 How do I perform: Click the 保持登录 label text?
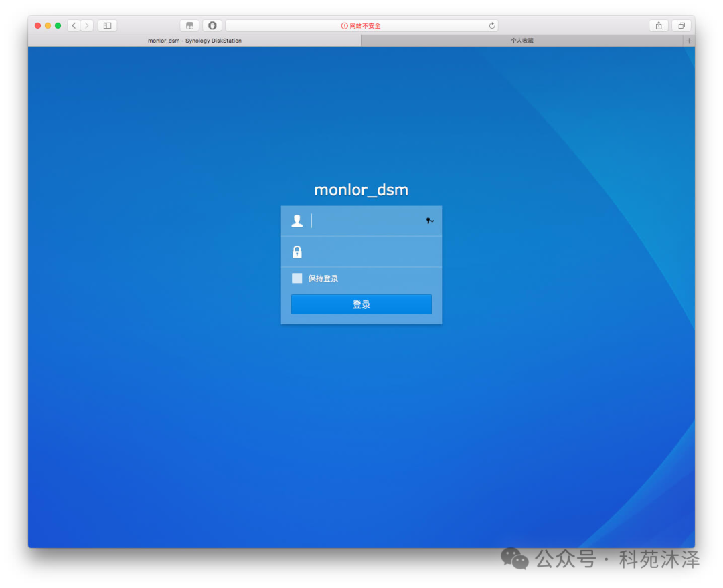[x=323, y=278]
